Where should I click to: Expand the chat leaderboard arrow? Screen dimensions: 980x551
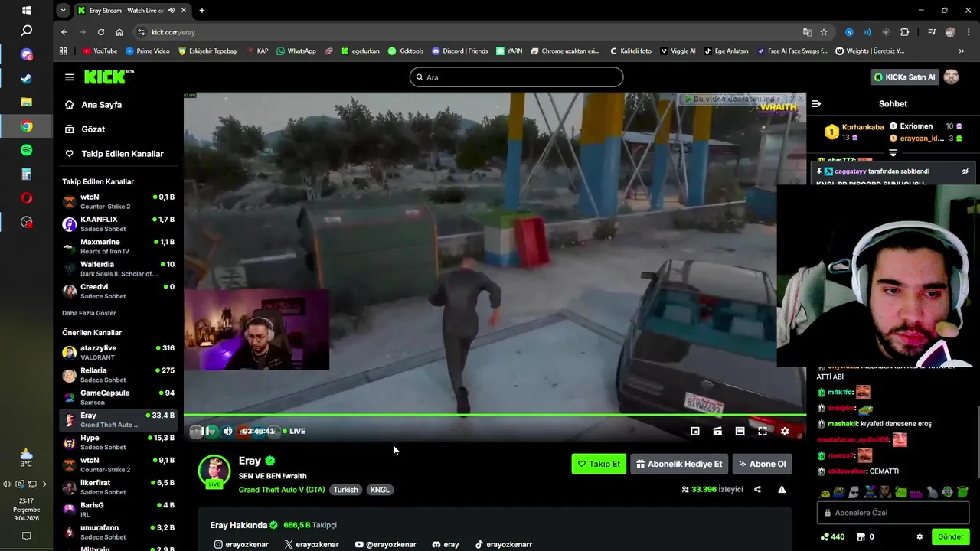[893, 153]
